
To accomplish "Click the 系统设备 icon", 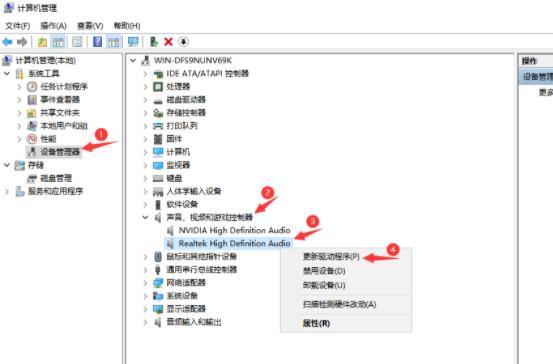I will click(158, 296).
